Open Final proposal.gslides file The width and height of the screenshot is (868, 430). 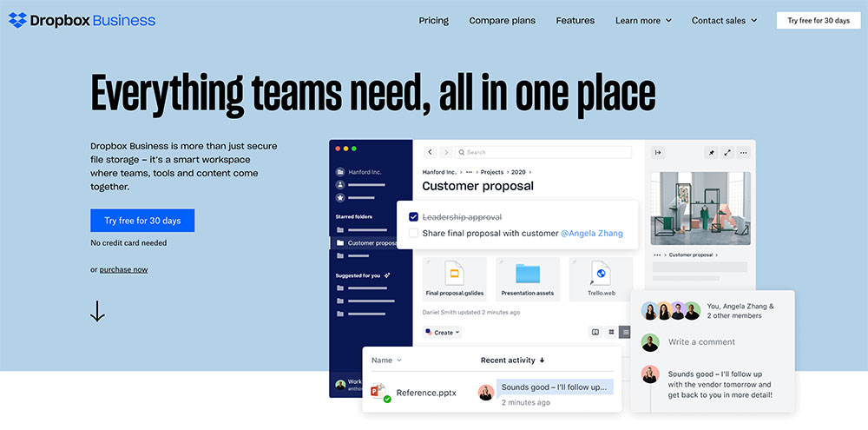tap(455, 279)
